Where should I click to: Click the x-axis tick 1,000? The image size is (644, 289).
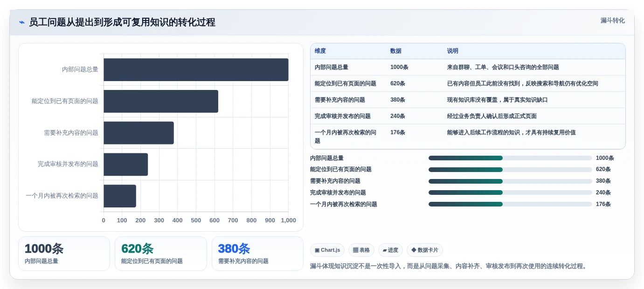point(288,220)
